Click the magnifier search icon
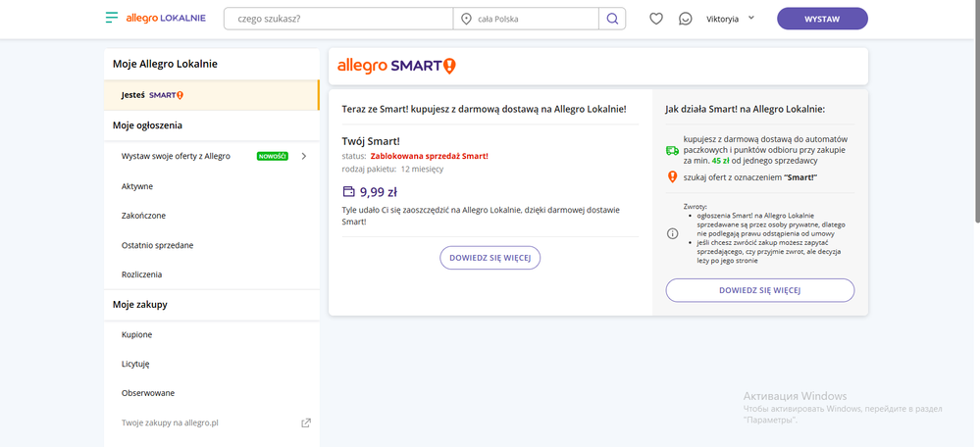 tap(612, 19)
